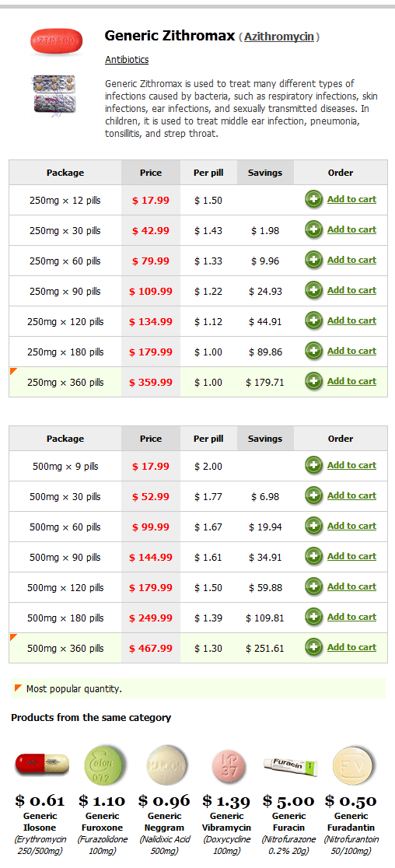Open the Antibiotics category link
The width and height of the screenshot is (395, 868).
[127, 60]
